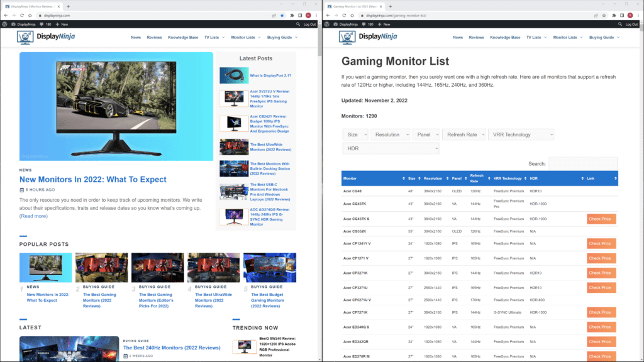
Task: Open the HDR filter dropdown
Action: pyautogui.click(x=390, y=148)
